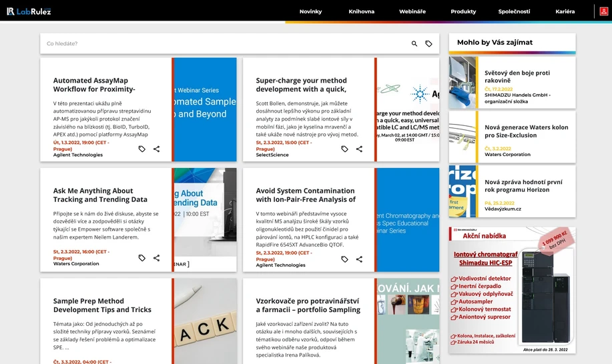Viewport: 612px width, 364px height.
Task: Open 'Nová zpráva hodnotí první rok' article
Action: (x=523, y=185)
